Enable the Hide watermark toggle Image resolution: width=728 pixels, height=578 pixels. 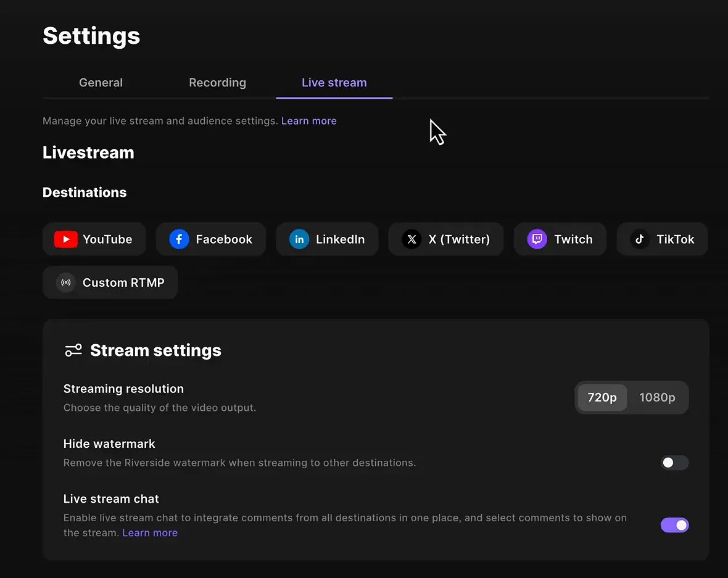click(x=674, y=463)
